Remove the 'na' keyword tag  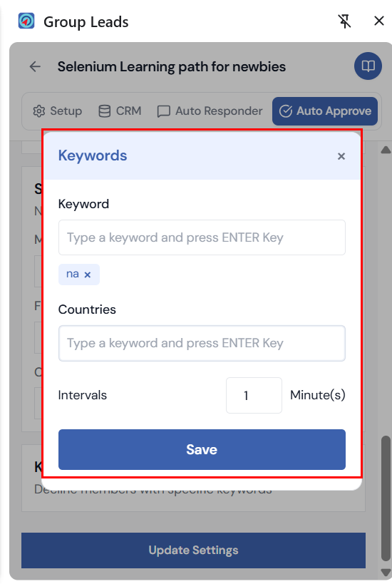coord(88,275)
